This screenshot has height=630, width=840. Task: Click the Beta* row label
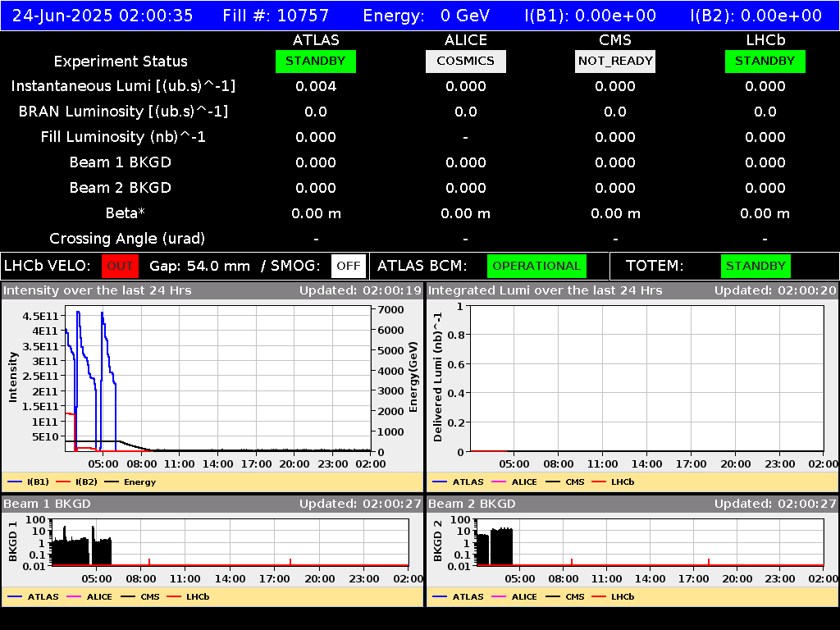point(125,213)
